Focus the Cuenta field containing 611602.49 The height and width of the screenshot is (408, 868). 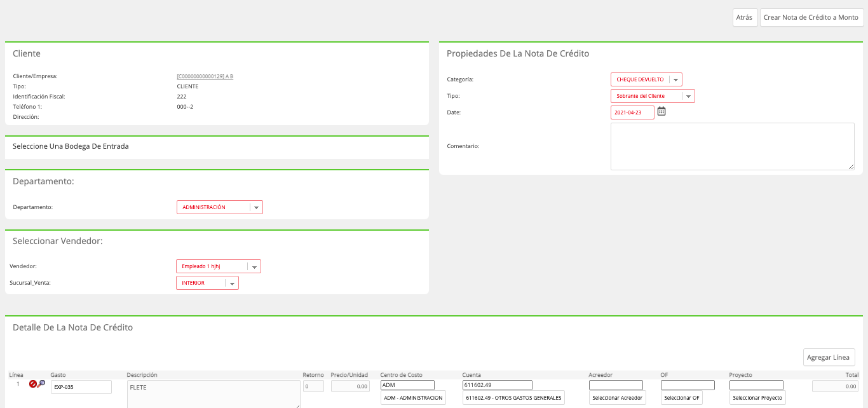[497, 385]
